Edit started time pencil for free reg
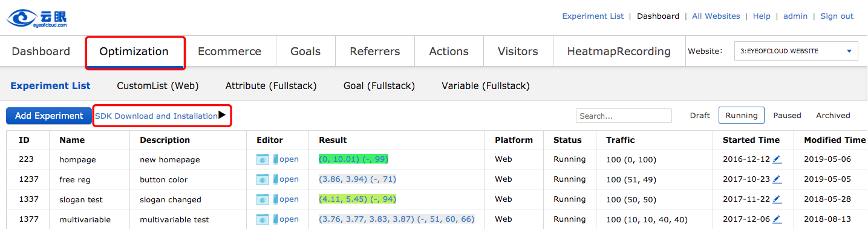 777,179
